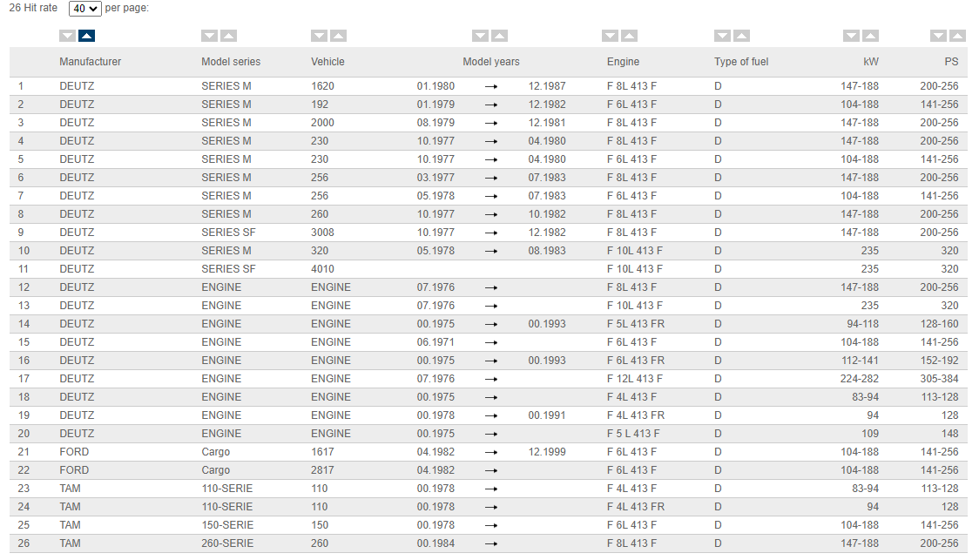The image size is (979, 560).
Task: Sort PS column ascending
Action: click(957, 36)
